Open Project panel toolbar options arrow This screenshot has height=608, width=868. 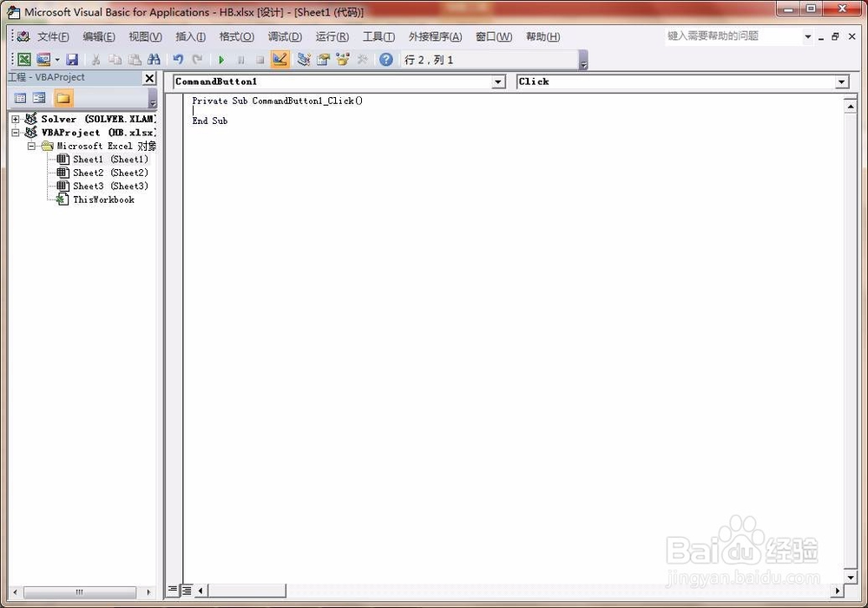point(153,99)
